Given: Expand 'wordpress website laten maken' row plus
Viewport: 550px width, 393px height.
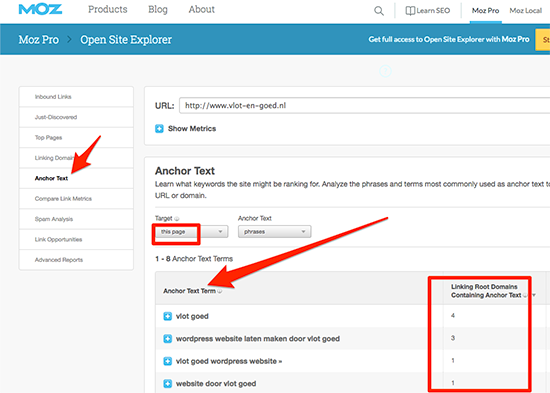Looking at the screenshot, I should [x=168, y=339].
